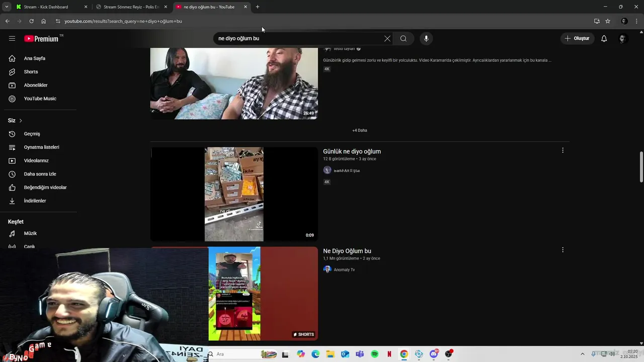Open the Anomaly Tv channel avatar
The image size is (644, 362).
(327, 269)
